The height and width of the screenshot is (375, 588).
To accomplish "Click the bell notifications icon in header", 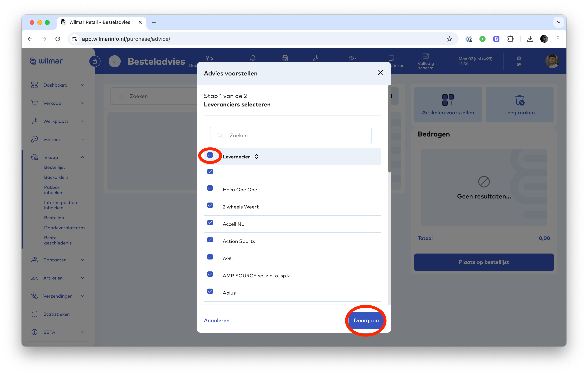I will pyautogui.click(x=253, y=58).
